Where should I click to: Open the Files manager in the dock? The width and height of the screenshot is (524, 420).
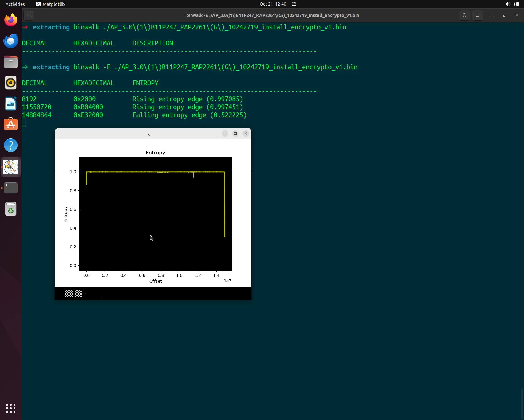click(x=11, y=62)
